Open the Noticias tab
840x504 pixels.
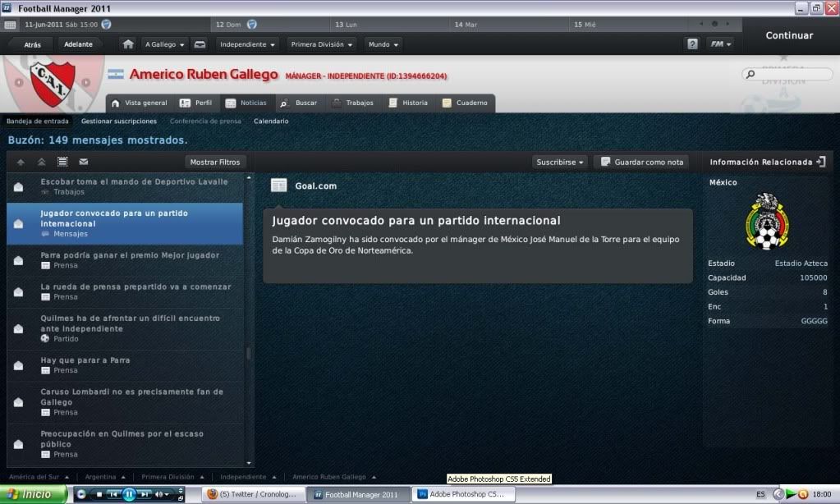[x=246, y=103]
